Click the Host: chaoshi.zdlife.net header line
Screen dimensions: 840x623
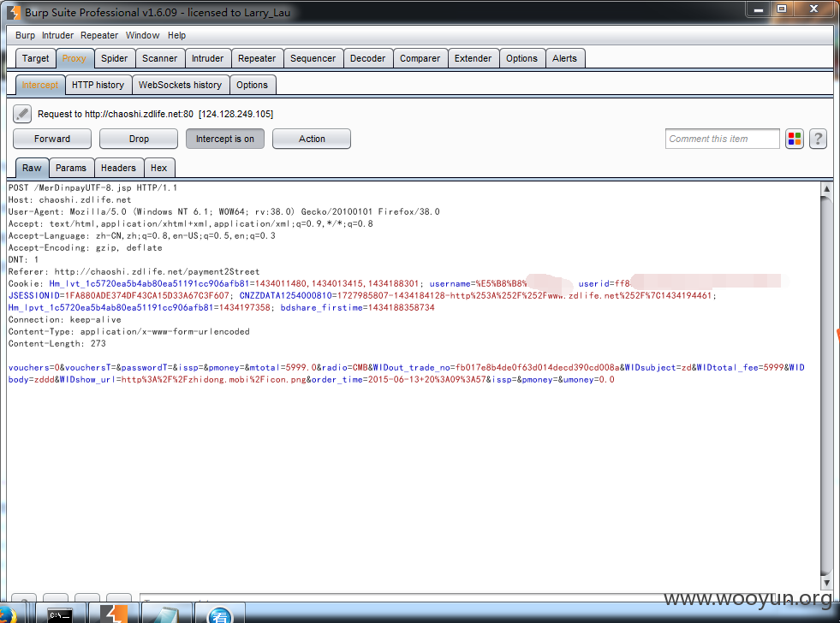pyautogui.click(x=69, y=199)
